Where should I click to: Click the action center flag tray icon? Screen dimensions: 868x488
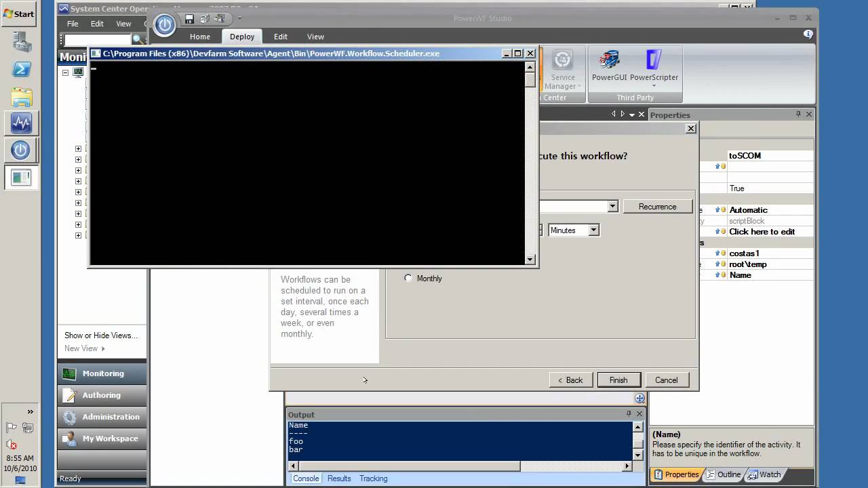tap(11, 428)
